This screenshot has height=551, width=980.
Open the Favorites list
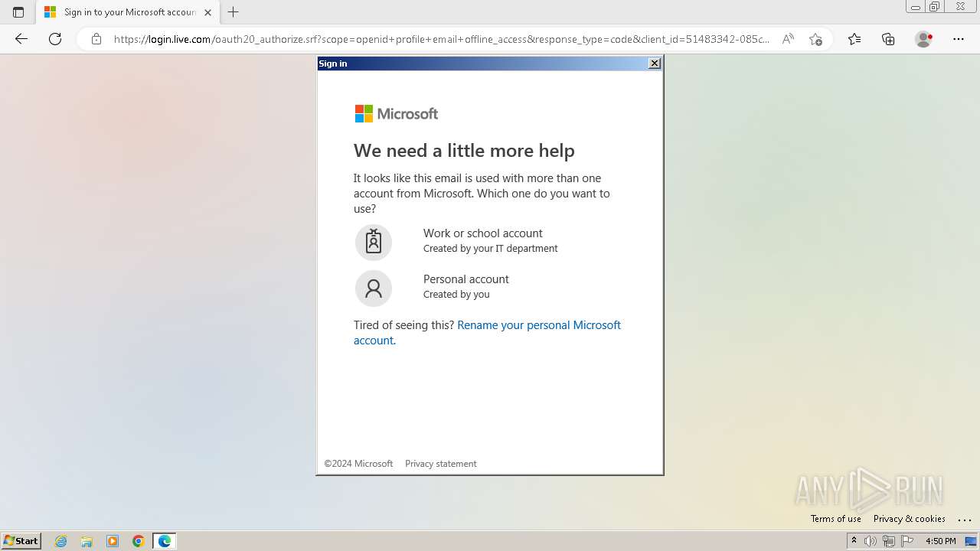[x=854, y=39]
